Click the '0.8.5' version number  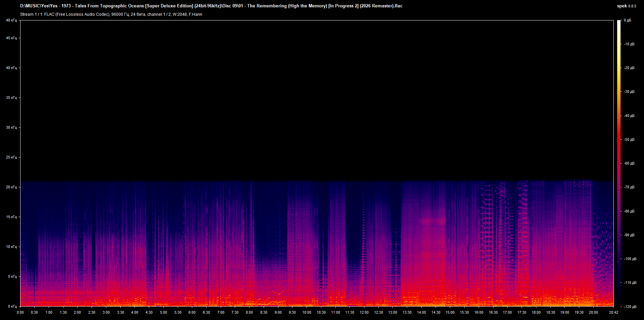point(632,6)
